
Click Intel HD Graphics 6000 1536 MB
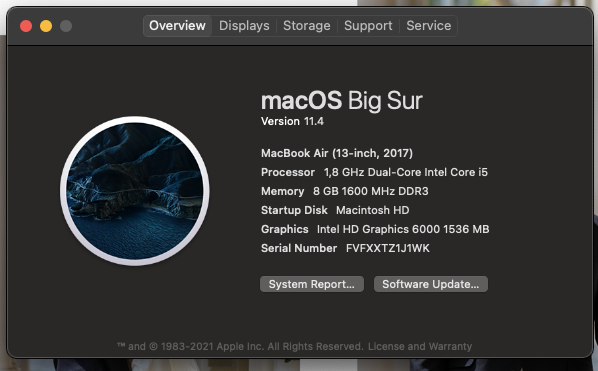pyautogui.click(x=403, y=229)
